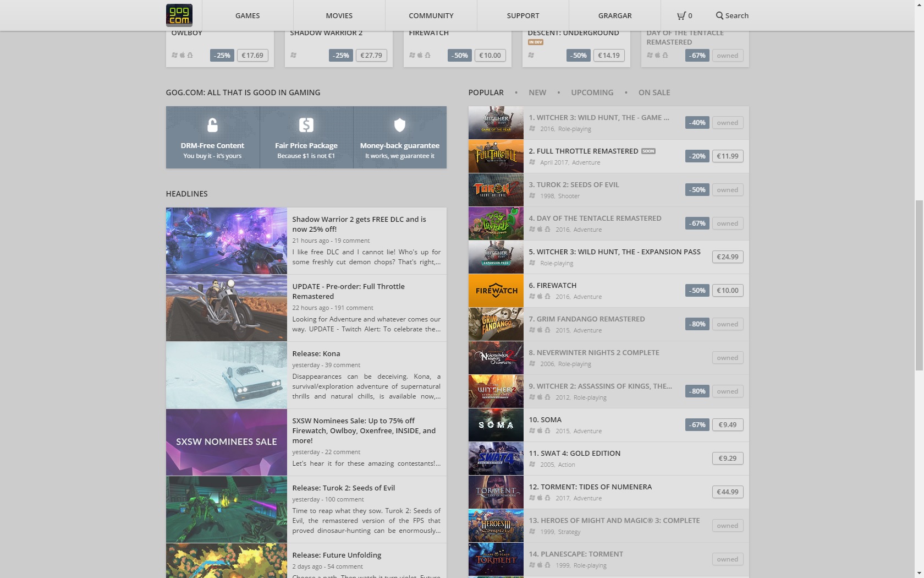The height and width of the screenshot is (578, 924).
Task: Click the -80% badge for Grim Fandango
Action: (x=697, y=324)
